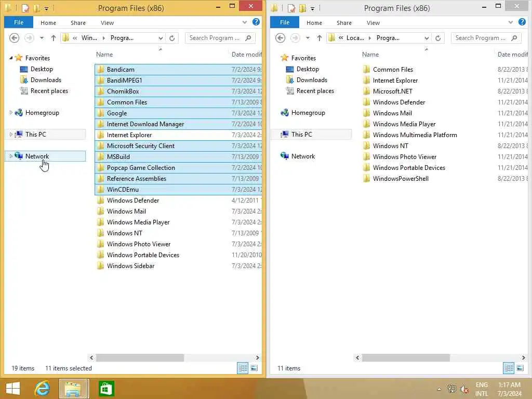The height and width of the screenshot is (399, 532).
Task: Open the Help icon in the left window
Action: tap(256, 22)
